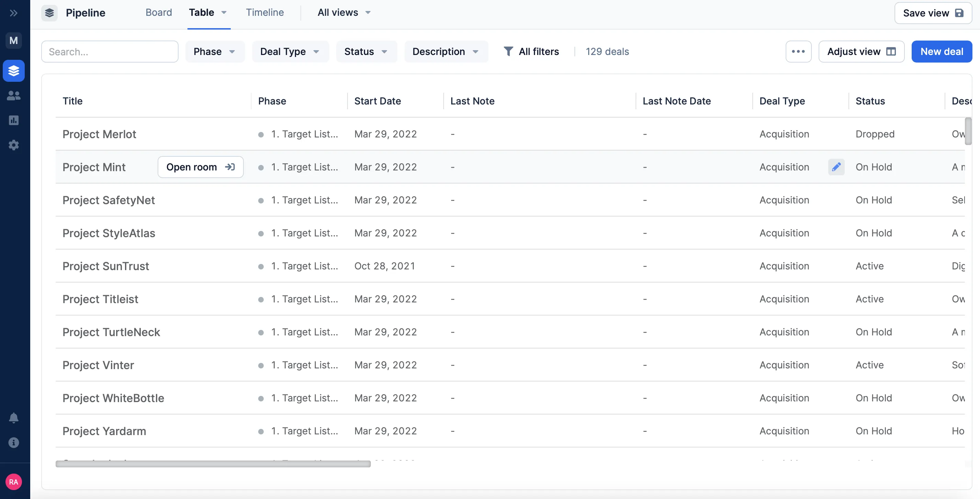980x499 pixels.
Task: Switch to the Board tab
Action: point(159,13)
